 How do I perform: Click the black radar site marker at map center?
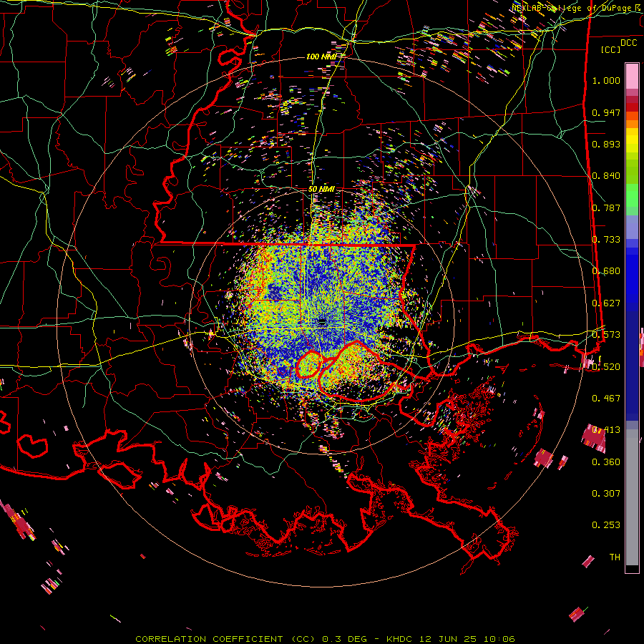[x=321, y=323]
